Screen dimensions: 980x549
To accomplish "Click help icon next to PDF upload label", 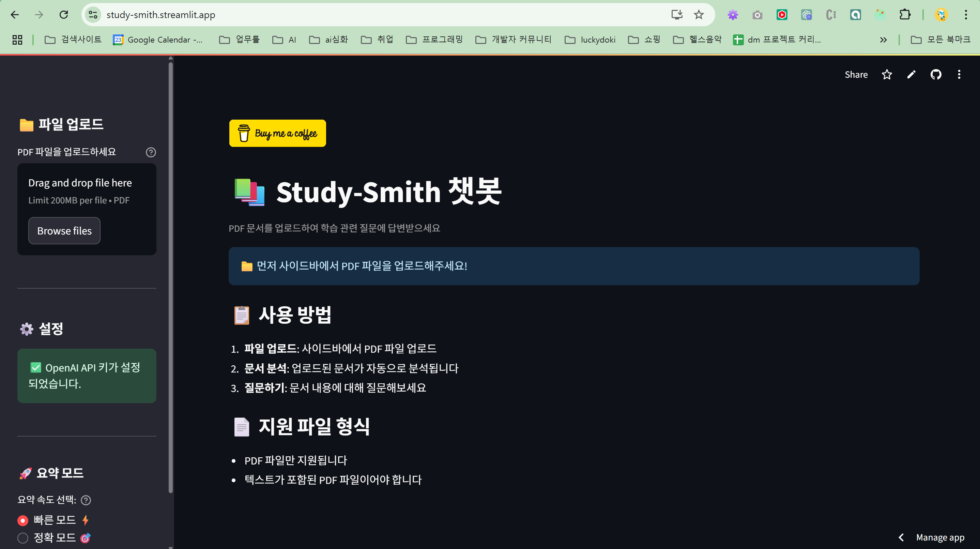I will tap(151, 152).
